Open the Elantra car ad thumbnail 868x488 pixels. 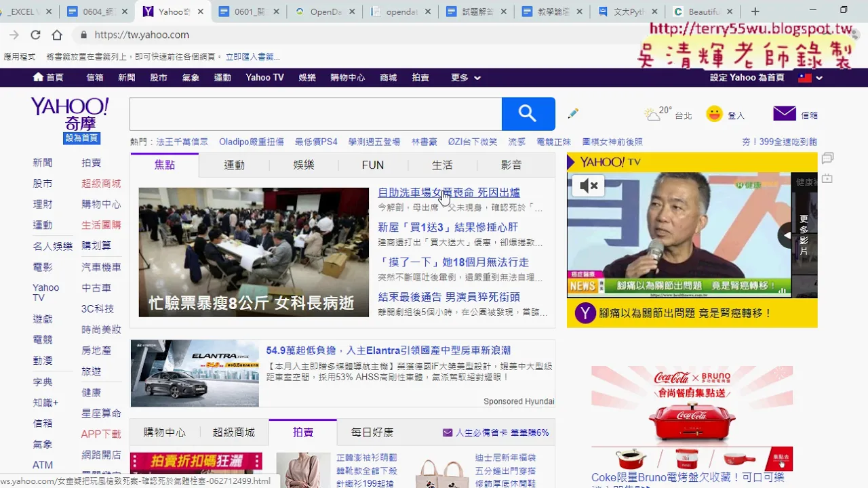click(x=195, y=373)
